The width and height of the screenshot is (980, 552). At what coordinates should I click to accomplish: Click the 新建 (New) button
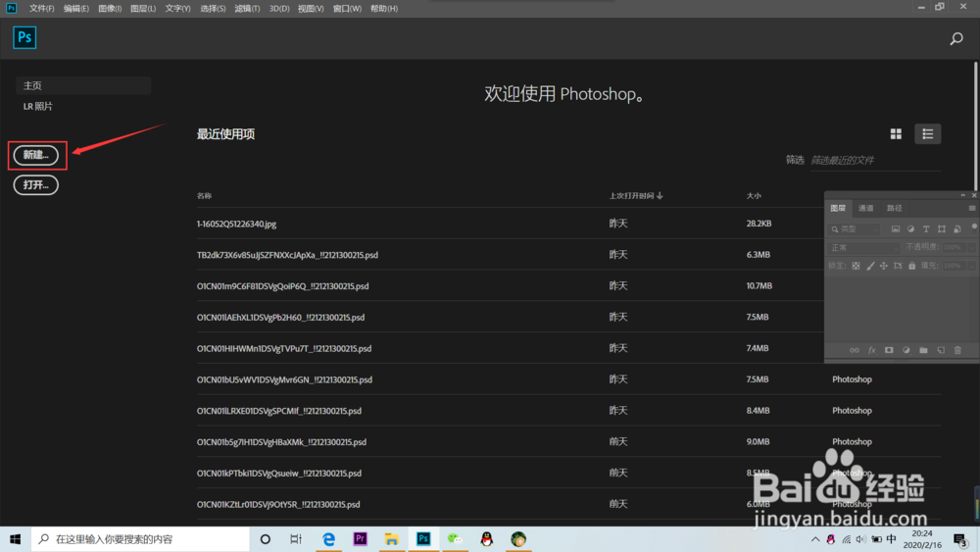[x=35, y=155]
